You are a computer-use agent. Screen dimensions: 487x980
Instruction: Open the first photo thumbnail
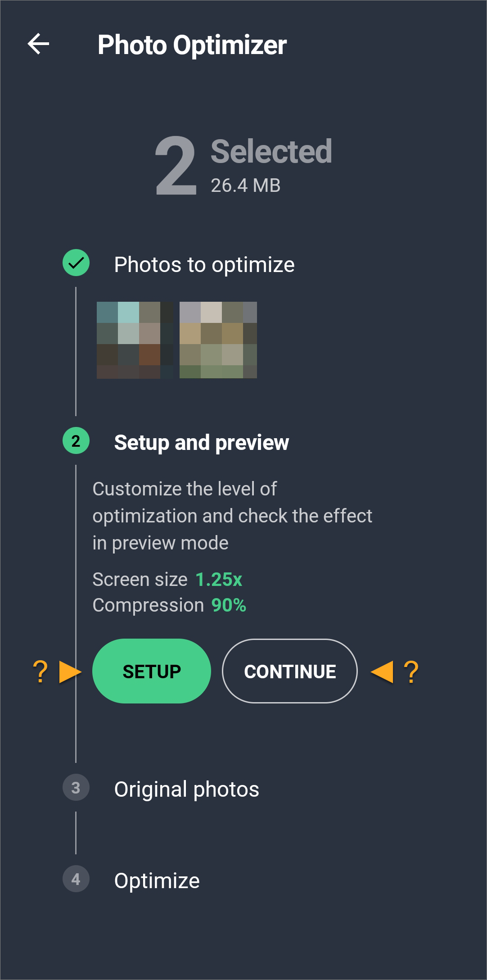pyautogui.click(x=135, y=340)
